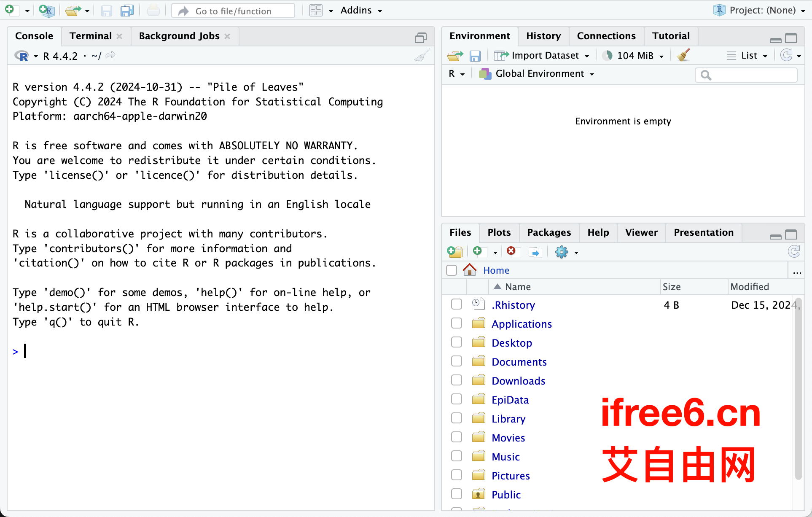
Task: Clear console with the broom icon
Action: (422, 56)
